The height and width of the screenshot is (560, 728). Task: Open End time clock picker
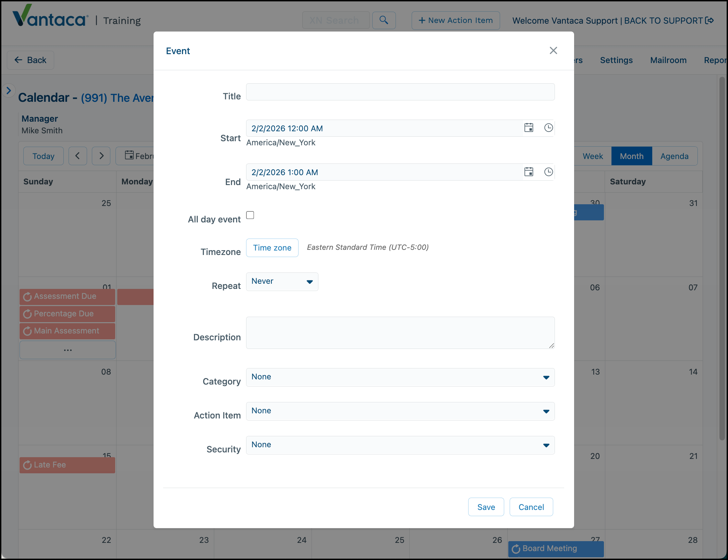point(548,172)
